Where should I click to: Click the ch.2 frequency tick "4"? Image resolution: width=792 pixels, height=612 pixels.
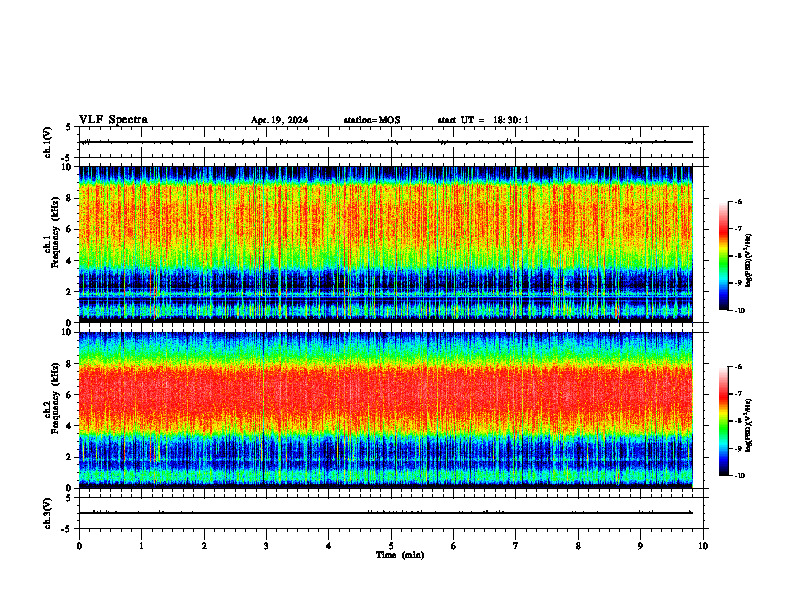[69, 426]
